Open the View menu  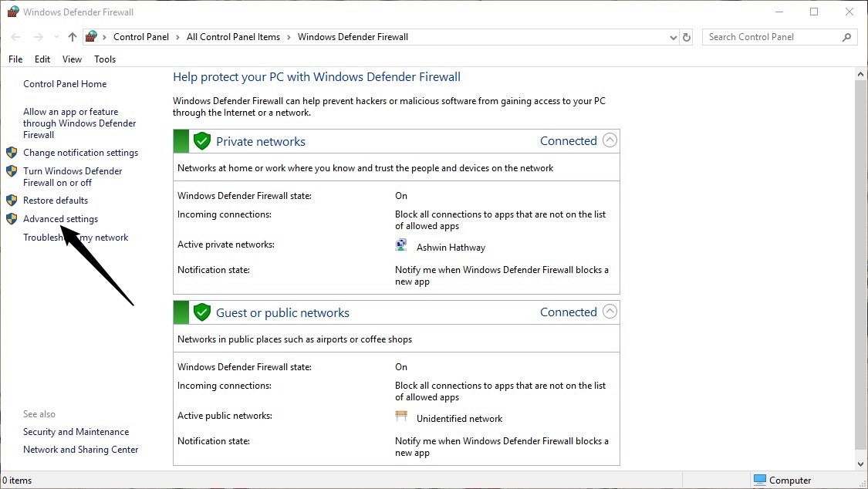pyautogui.click(x=72, y=59)
